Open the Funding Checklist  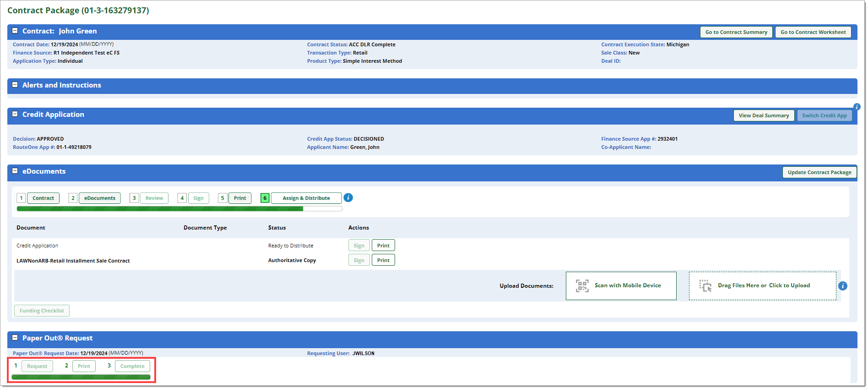(42, 311)
